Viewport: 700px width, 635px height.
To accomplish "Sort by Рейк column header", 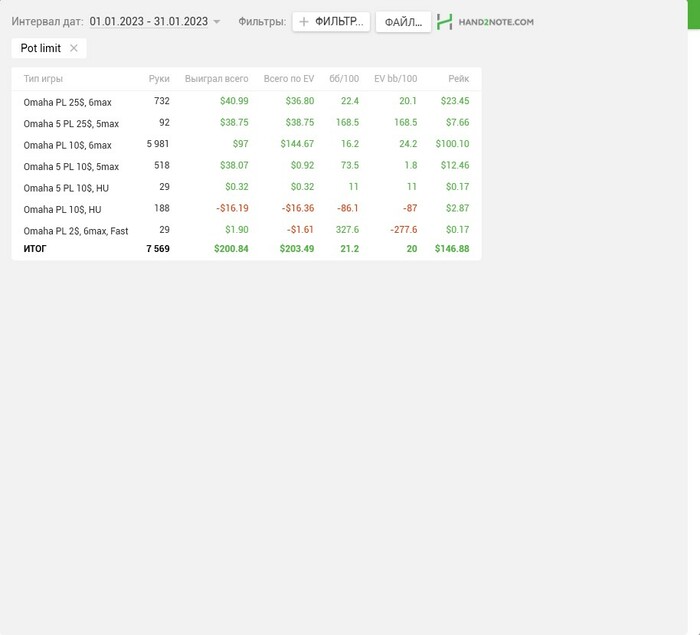I will (x=458, y=79).
